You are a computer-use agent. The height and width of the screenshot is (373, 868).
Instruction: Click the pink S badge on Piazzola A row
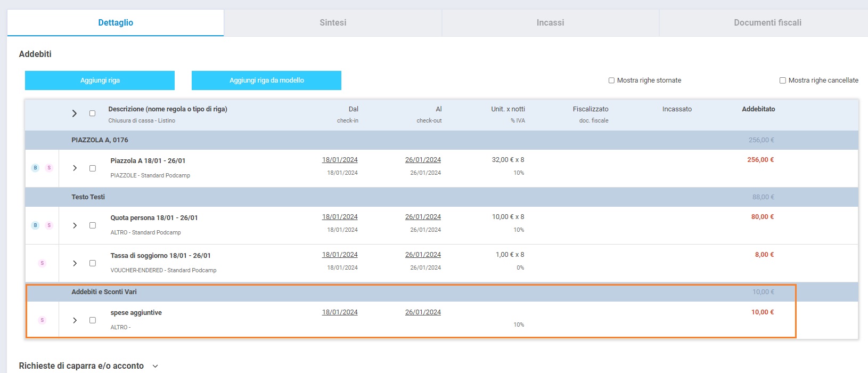49,168
